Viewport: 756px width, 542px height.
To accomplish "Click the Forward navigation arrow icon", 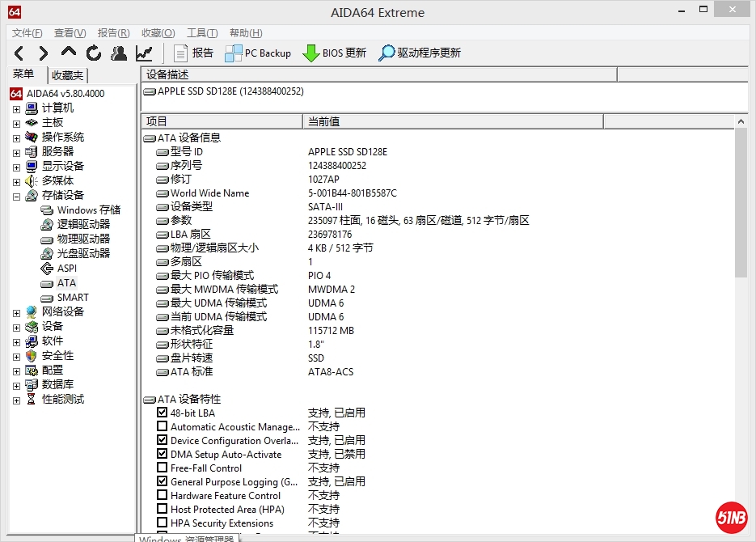I will point(44,53).
